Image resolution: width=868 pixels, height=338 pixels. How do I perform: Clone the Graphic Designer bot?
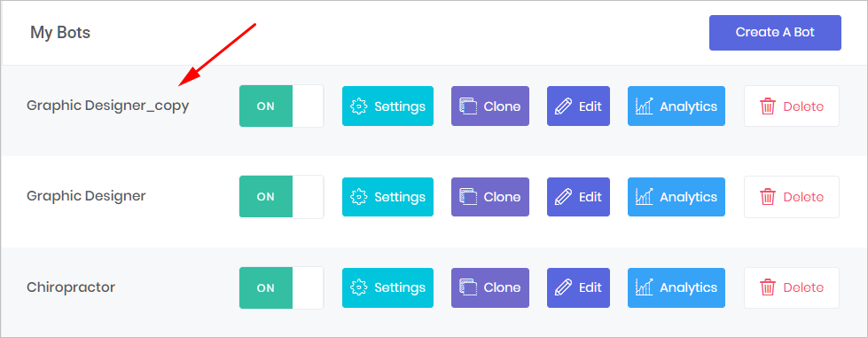coord(490,197)
